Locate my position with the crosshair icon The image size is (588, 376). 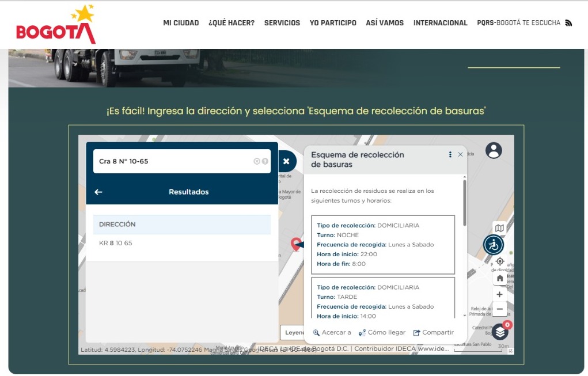click(499, 261)
